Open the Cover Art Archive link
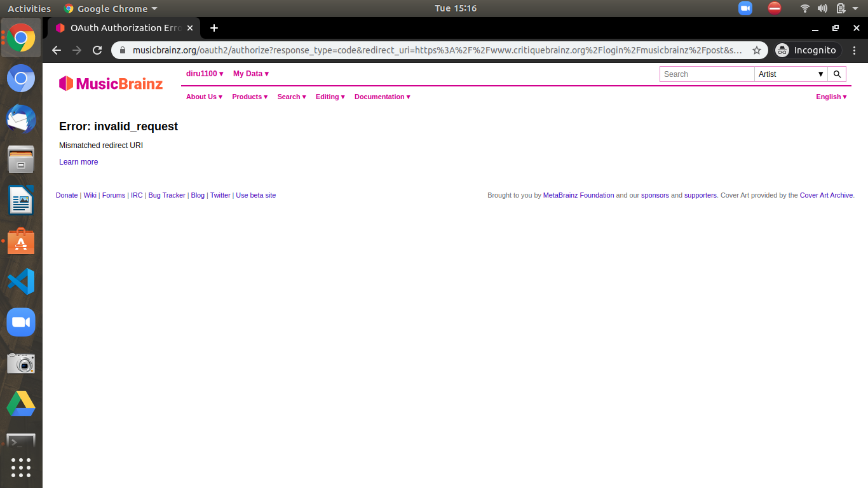Screen dimensions: 868x488 [826, 195]
